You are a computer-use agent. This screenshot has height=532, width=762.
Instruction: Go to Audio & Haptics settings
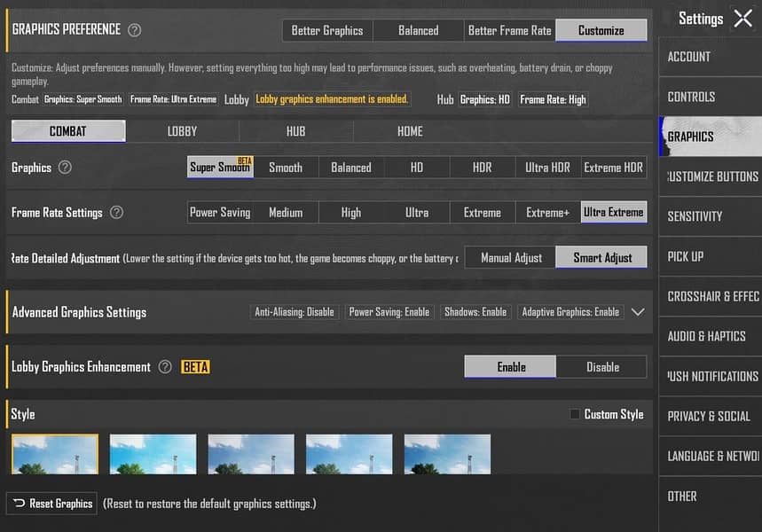(711, 336)
